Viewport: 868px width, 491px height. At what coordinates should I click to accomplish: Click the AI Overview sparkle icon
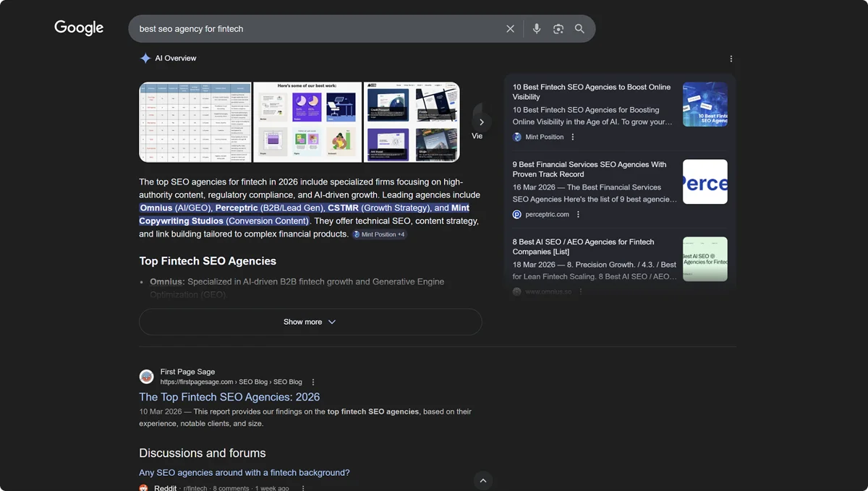pyautogui.click(x=145, y=58)
